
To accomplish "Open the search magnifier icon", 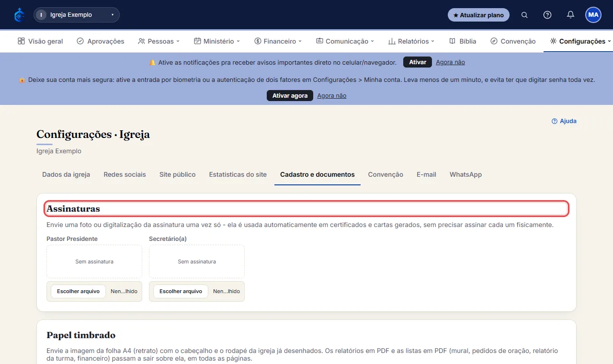I will [x=524, y=15].
